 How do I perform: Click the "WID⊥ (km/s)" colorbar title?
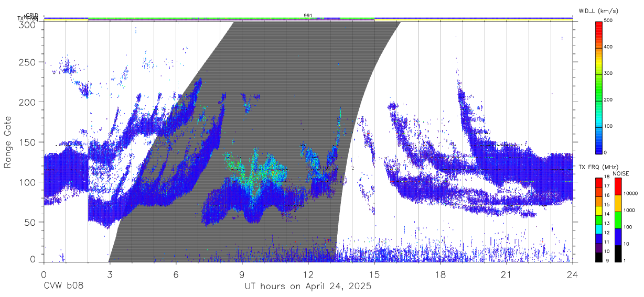(600, 10)
